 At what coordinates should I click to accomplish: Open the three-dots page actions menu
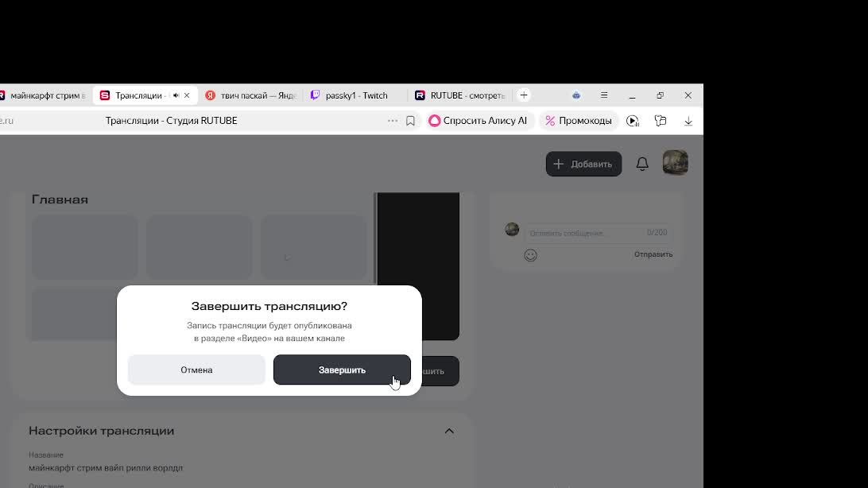(x=393, y=121)
